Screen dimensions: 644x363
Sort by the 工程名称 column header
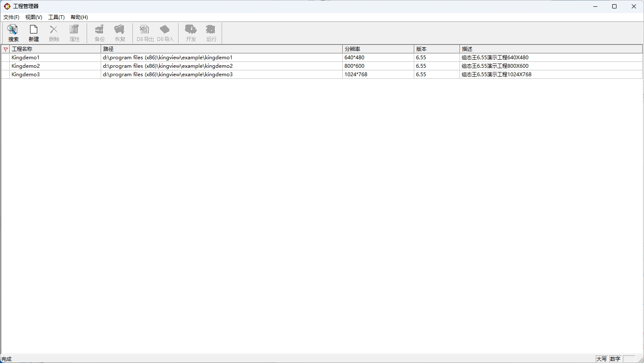click(x=55, y=49)
